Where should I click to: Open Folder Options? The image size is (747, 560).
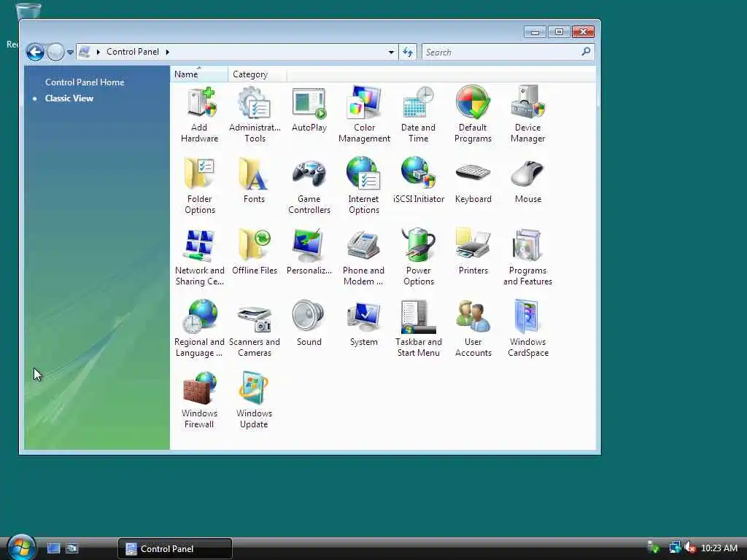[200, 186]
